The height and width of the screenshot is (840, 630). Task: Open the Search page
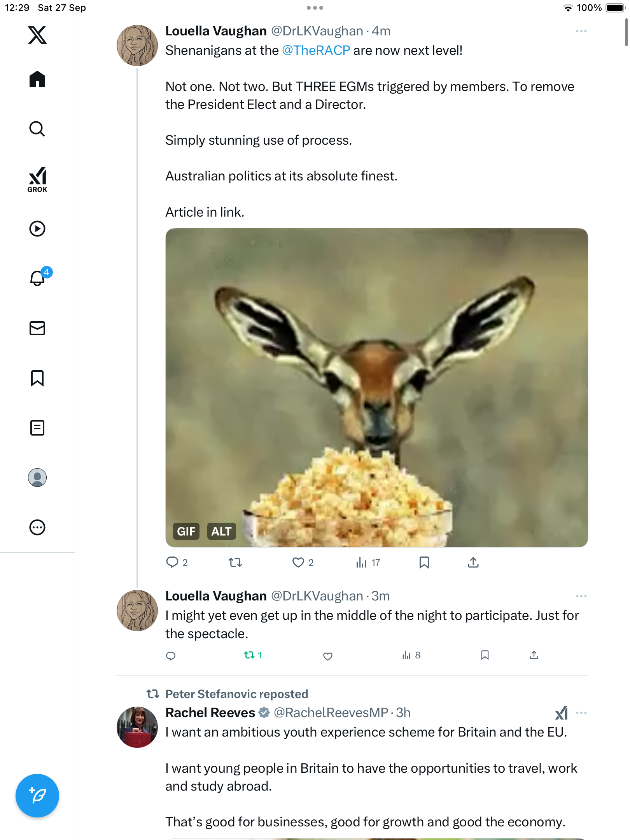[37, 129]
